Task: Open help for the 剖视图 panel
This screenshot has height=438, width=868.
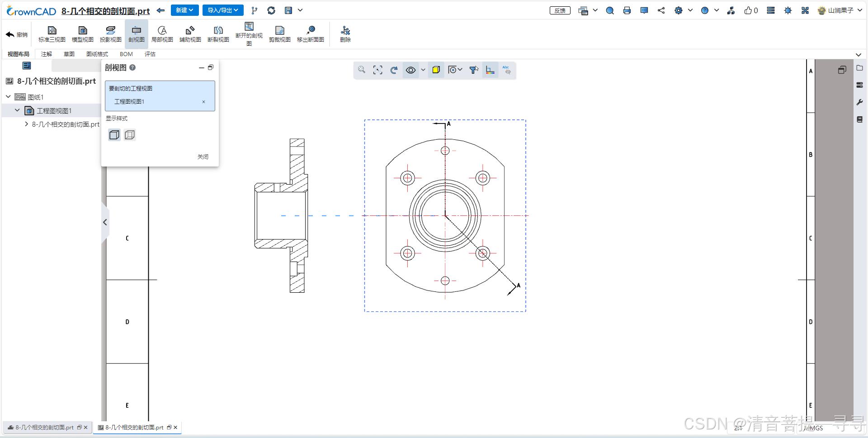Action: click(x=132, y=67)
